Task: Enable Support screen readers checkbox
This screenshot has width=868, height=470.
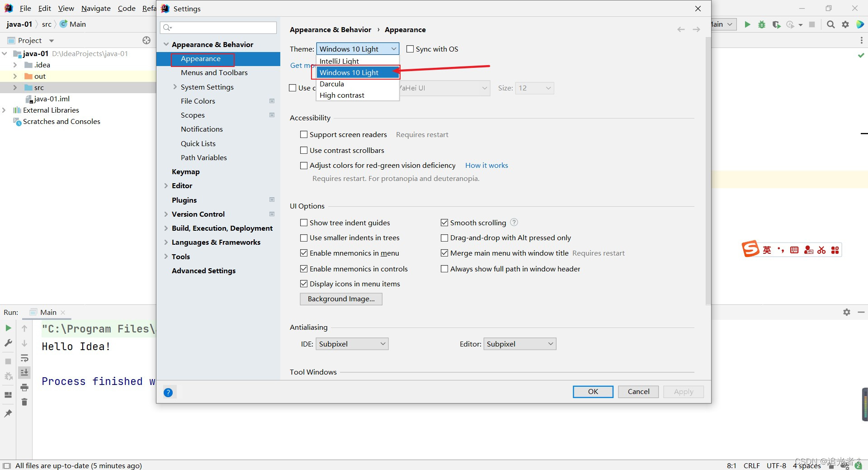Action: coord(304,134)
